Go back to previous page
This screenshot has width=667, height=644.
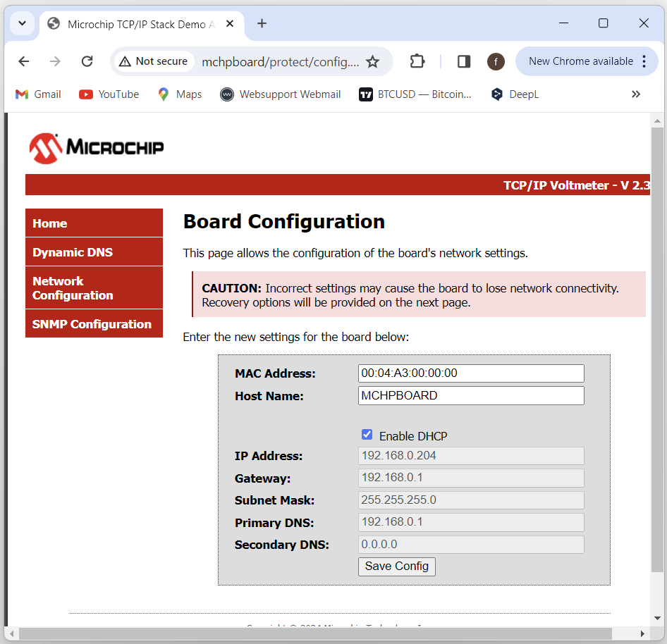pyautogui.click(x=24, y=61)
